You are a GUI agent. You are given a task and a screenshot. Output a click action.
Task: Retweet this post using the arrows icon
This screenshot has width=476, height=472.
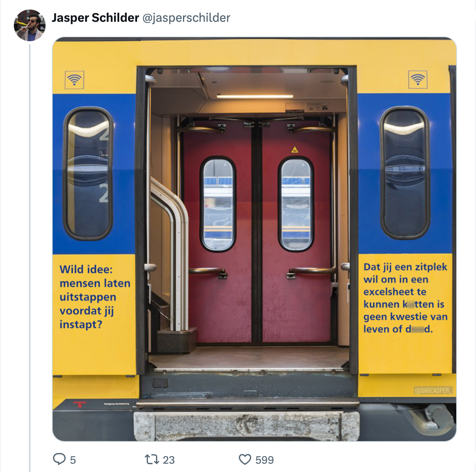(152, 459)
